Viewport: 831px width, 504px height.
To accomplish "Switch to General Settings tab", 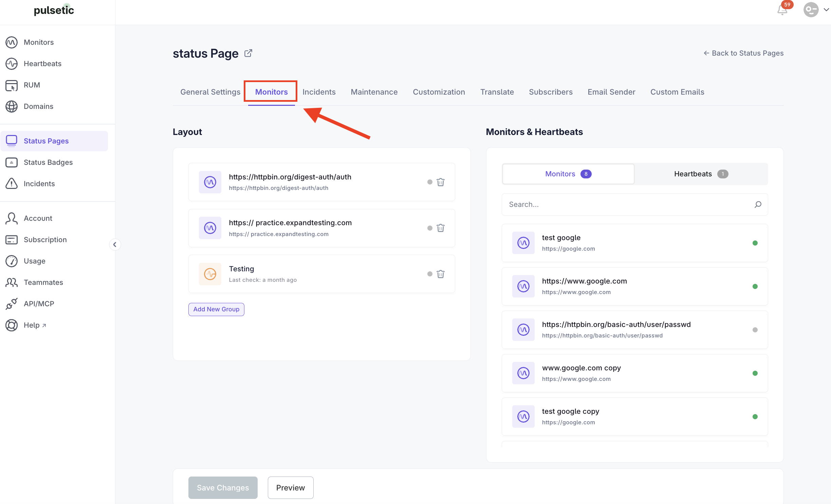I will 210,92.
